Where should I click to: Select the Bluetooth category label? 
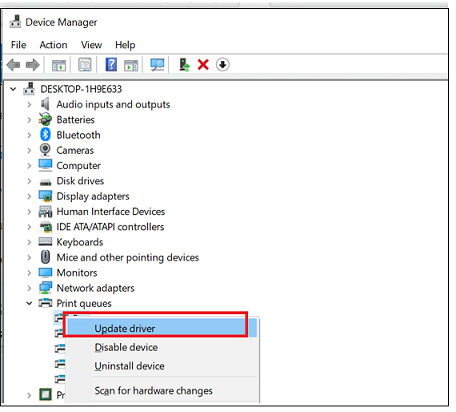tap(78, 135)
